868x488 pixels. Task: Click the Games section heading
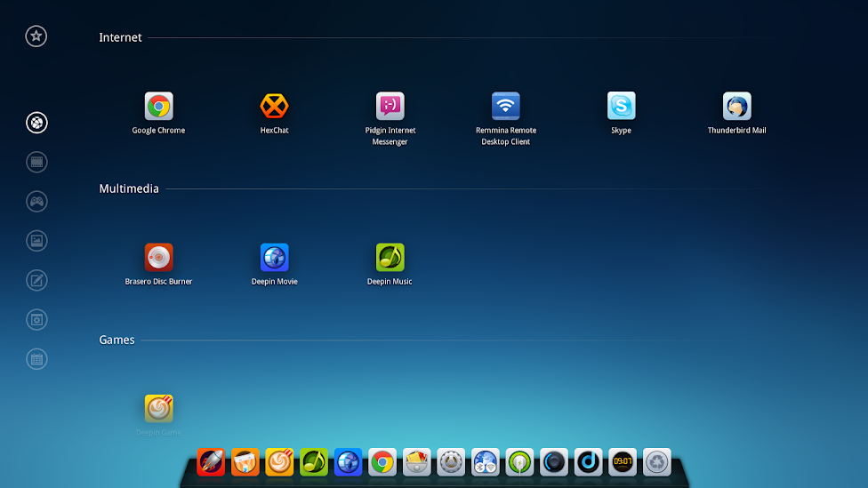117,340
